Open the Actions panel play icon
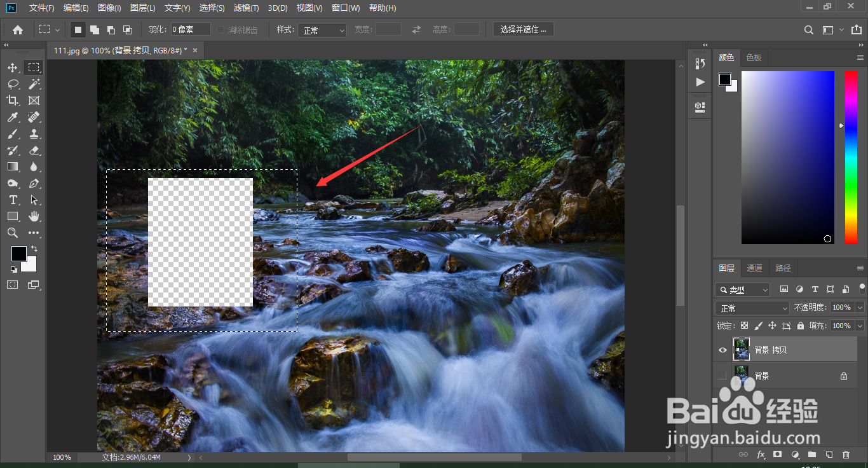This screenshot has height=468, width=868. point(700,82)
